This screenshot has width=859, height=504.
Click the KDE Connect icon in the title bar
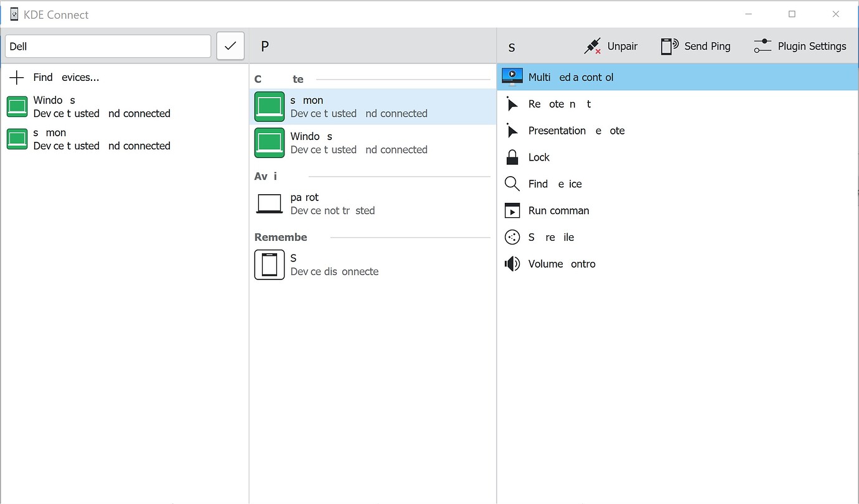coord(13,14)
